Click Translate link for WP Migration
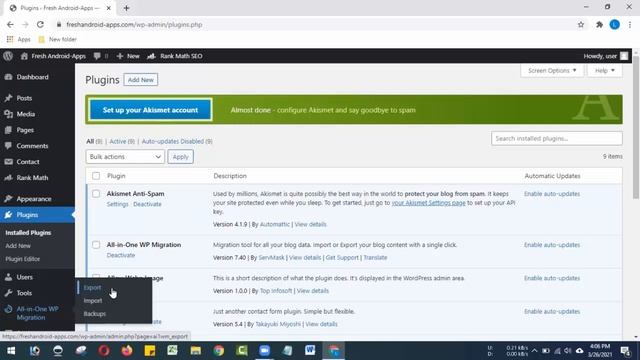Image resolution: width=640 pixels, height=360 pixels. [375, 258]
